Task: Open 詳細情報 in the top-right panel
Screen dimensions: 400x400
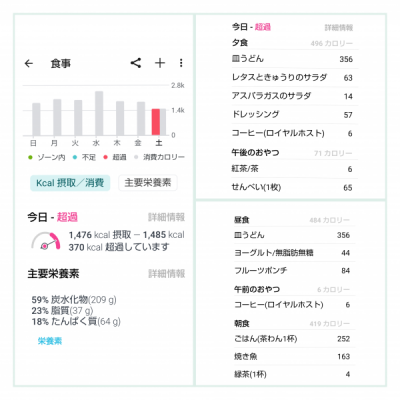Action: point(339,28)
